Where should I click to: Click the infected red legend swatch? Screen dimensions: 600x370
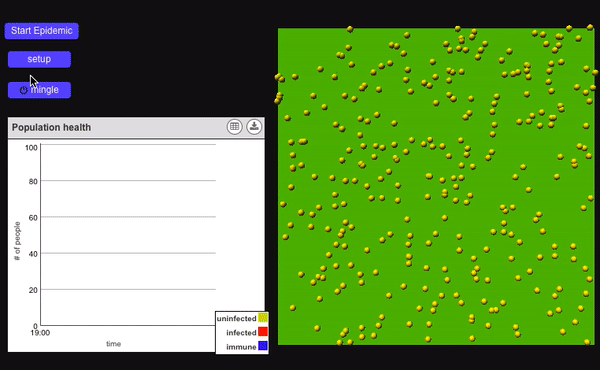(263, 332)
